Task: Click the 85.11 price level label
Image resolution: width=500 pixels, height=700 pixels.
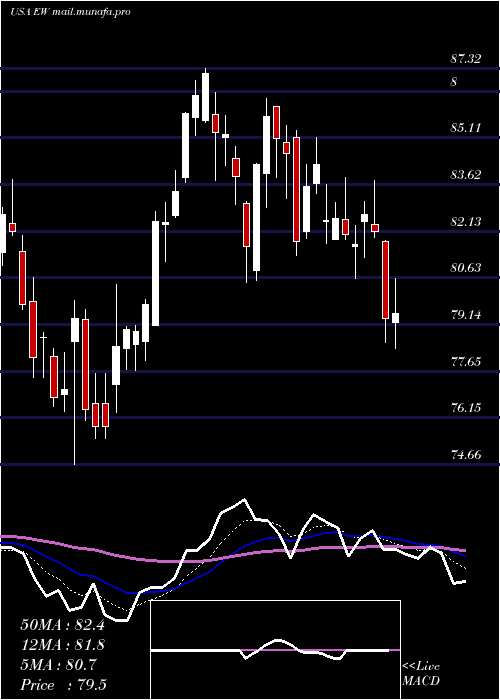Action: pos(466,128)
